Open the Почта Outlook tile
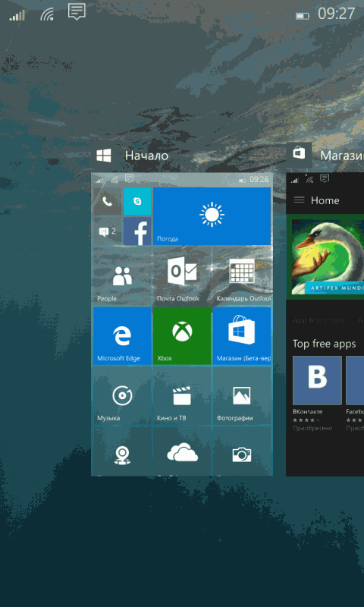 pyautogui.click(x=182, y=276)
